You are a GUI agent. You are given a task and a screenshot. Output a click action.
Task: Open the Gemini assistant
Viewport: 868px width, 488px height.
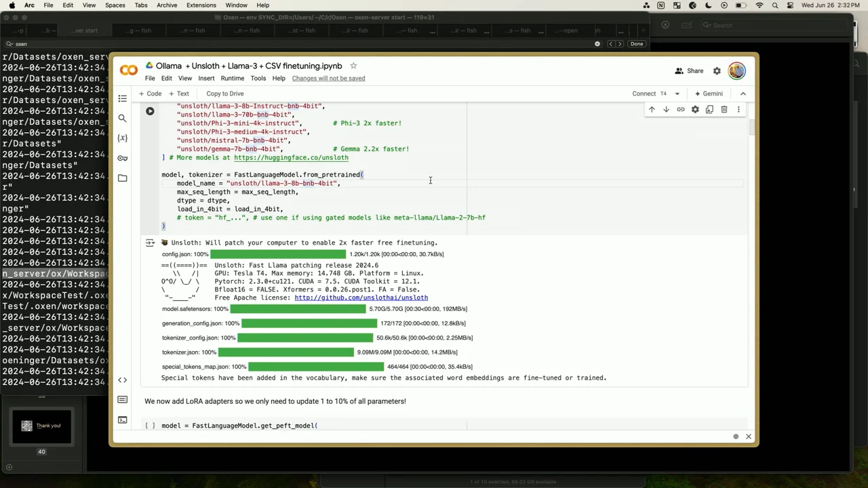[709, 94]
